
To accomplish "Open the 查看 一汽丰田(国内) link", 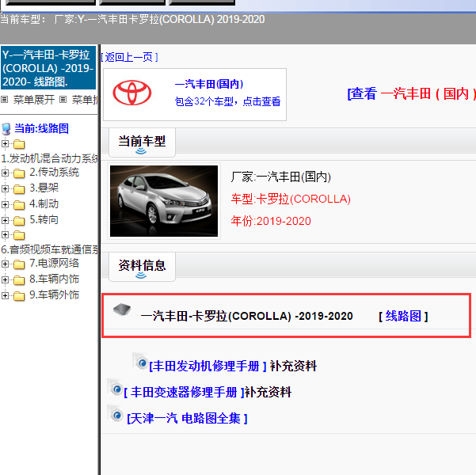I will (x=411, y=93).
